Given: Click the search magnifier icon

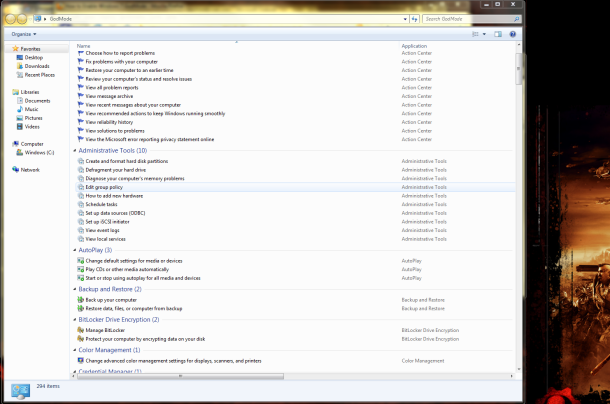Looking at the screenshot, I should pyautogui.click(x=517, y=19).
